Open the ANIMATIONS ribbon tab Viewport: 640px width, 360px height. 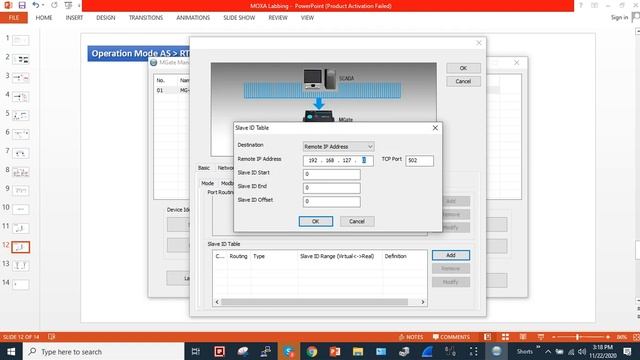click(x=193, y=18)
